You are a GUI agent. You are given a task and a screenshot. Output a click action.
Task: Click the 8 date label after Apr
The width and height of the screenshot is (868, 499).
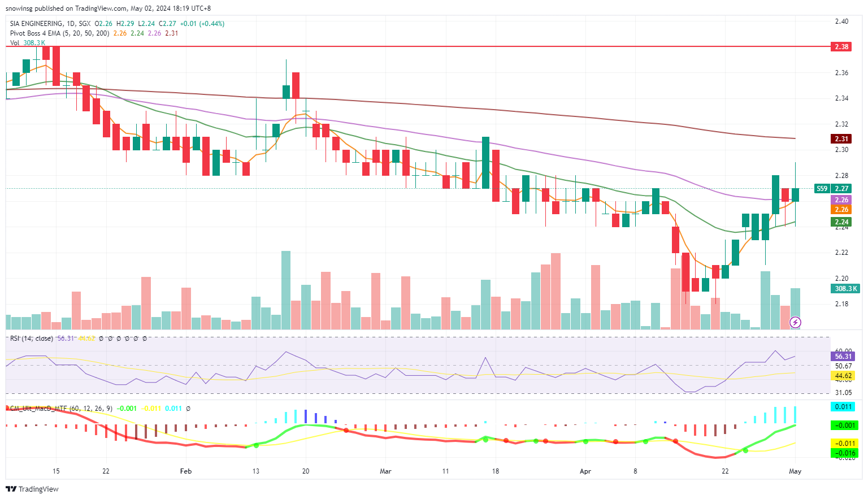click(635, 471)
